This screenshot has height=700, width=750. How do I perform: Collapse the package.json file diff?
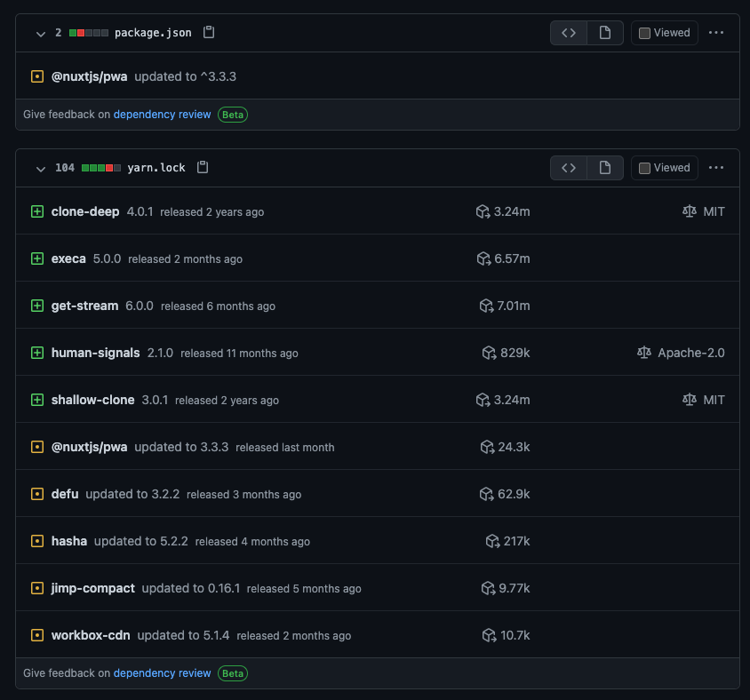point(41,34)
